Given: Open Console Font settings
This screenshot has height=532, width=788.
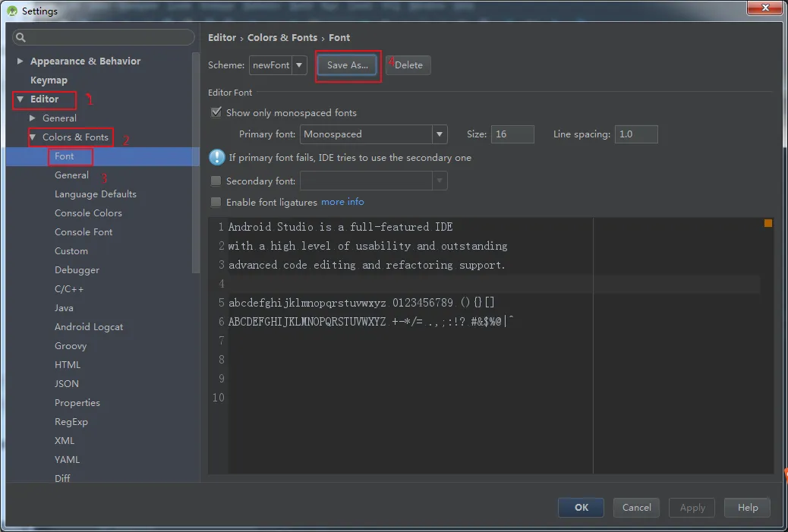Looking at the screenshot, I should click(x=84, y=232).
